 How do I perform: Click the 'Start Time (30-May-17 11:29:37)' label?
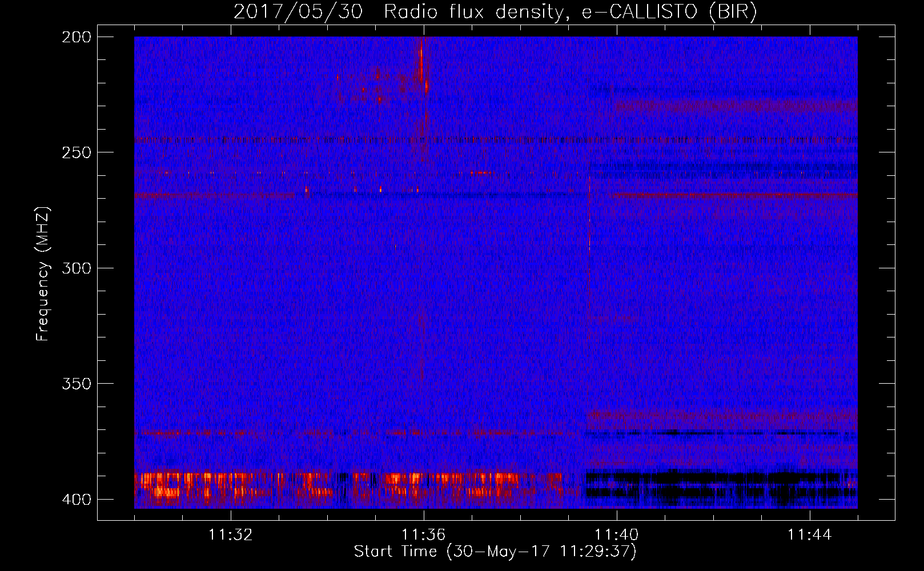point(495,552)
